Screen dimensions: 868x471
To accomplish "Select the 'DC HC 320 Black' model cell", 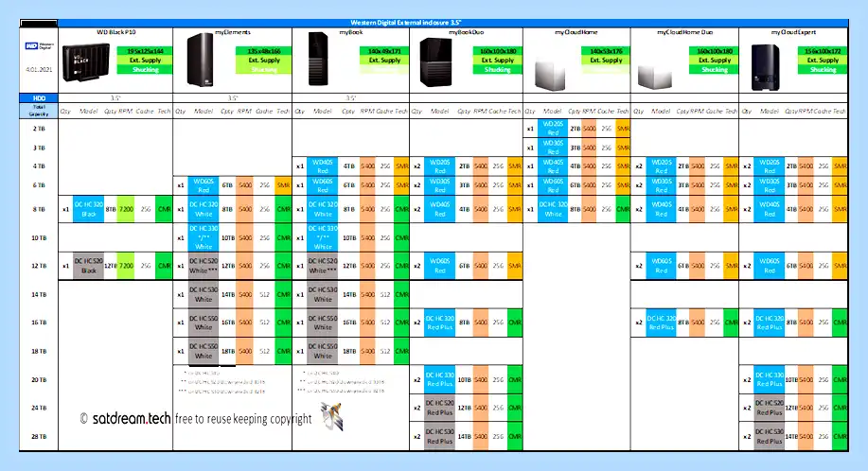I will coord(89,209).
